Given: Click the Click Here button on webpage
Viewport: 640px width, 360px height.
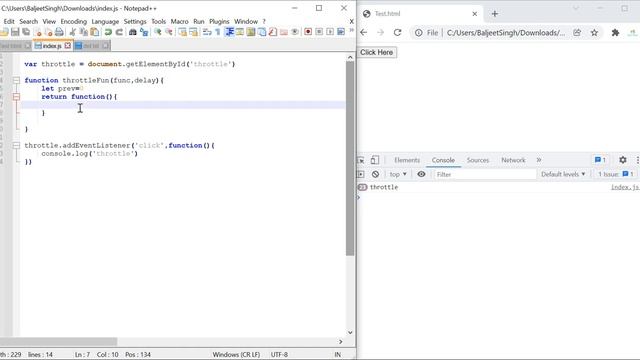Looking at the screenshot, I should pyautogui.click(x=377, y=52).
